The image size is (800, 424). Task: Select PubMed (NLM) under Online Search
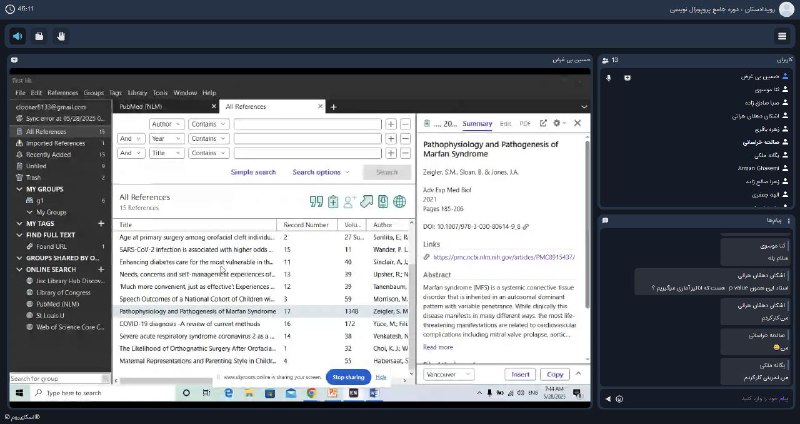pos(58,304)
